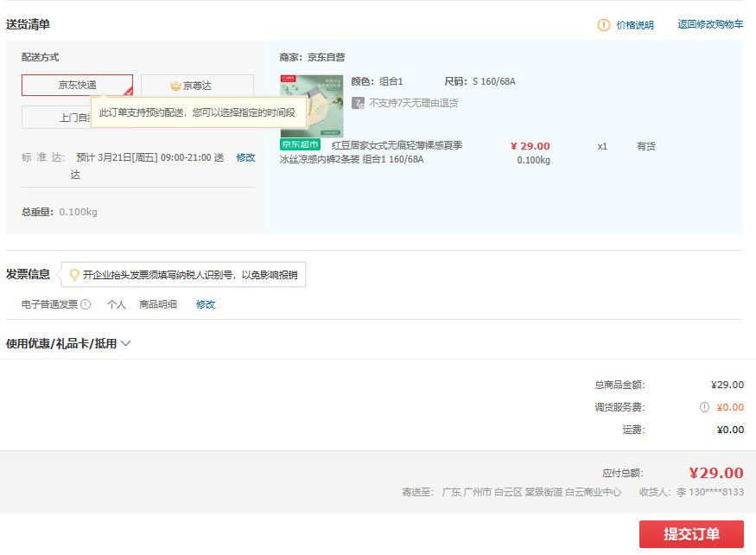Image resolution: width=756 pixels, height=555 pixels.
Task: Click the chevron arrow next to 礼品卡/抵用
Action: (126, 343)
